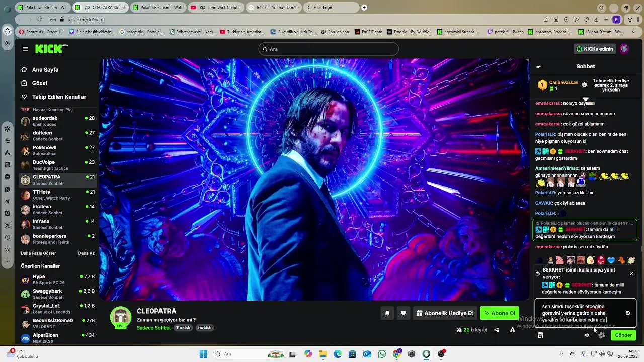This screenshot has height=362, width=644.
Task: Open FACEIT.com bookmark
Action: (368, 32)
